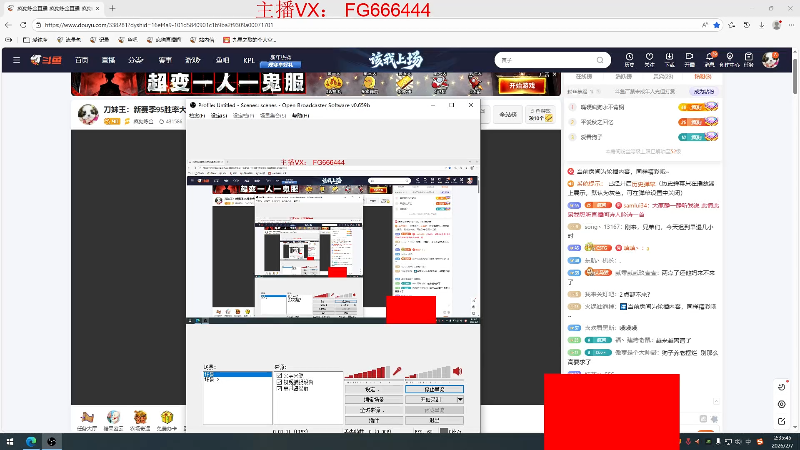Close the Douyu browser tab
800x450 pixels.
97,8
